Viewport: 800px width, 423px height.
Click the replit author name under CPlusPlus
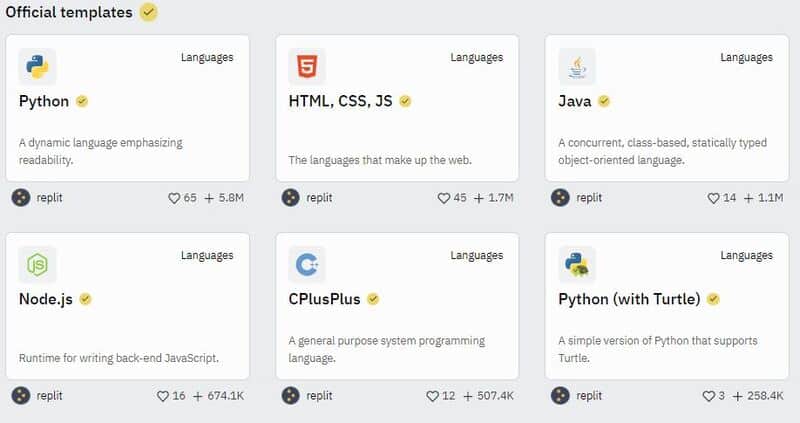click(x=319, y=395)
